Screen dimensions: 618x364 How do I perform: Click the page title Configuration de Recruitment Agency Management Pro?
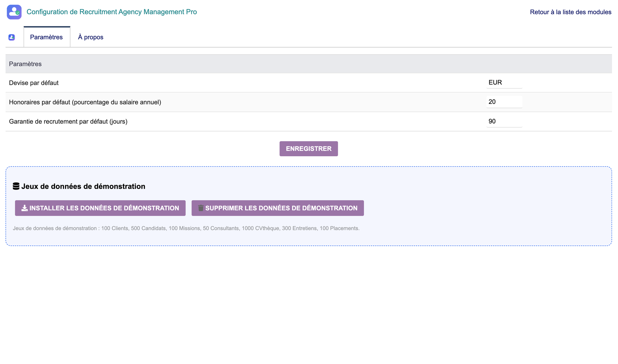pyautogui.click(x=111, y=12)
